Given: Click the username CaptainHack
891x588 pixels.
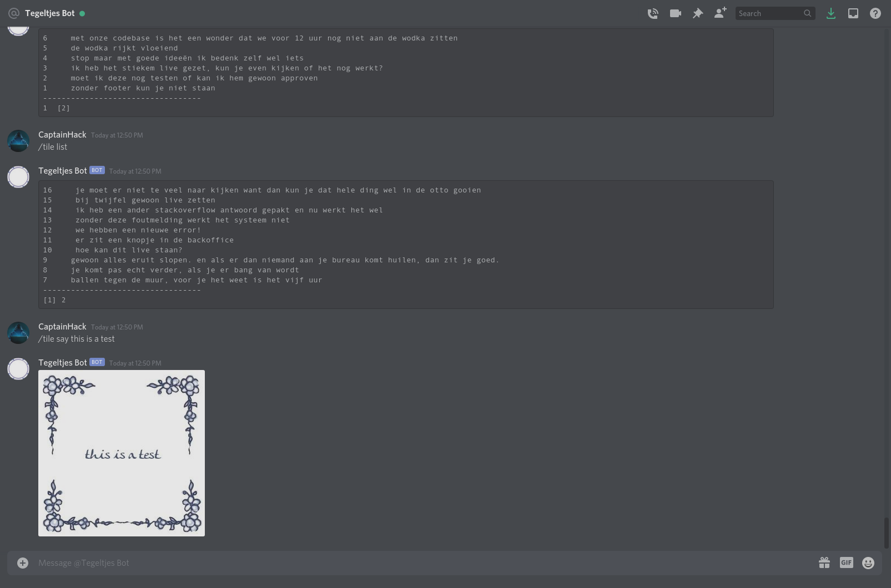Looking at the screenshot, I should pyautogui.click(x=62, y=327).
